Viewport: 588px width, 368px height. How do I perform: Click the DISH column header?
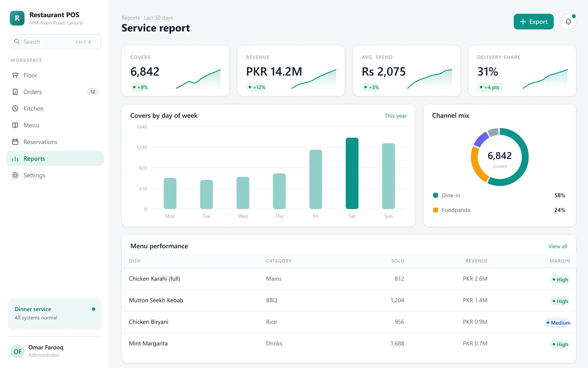(135, 261)
